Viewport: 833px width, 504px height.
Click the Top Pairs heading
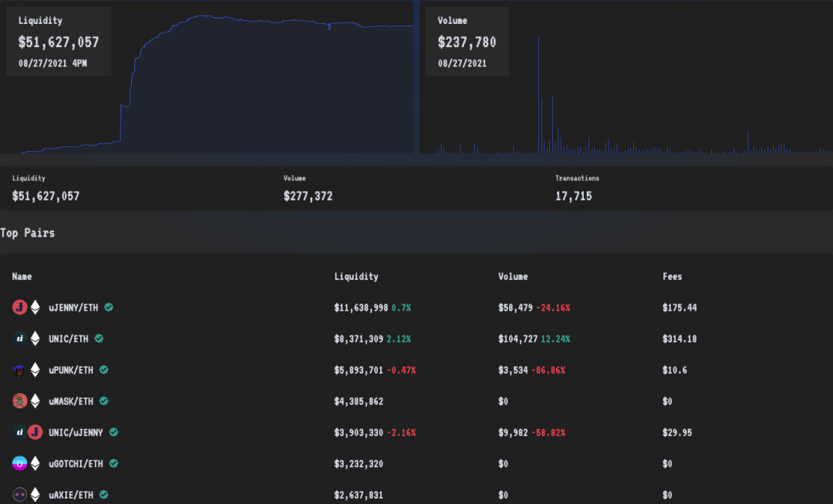(28, 233)
